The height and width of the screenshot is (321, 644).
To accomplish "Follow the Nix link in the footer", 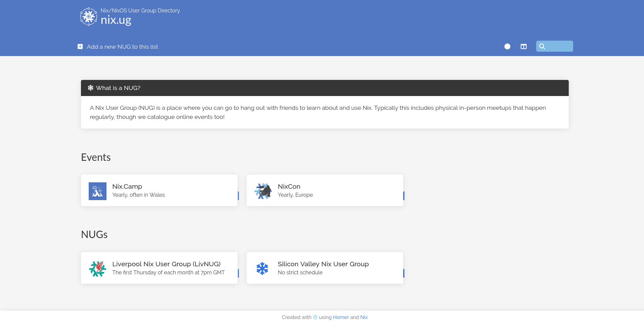I will coord(364,317).
